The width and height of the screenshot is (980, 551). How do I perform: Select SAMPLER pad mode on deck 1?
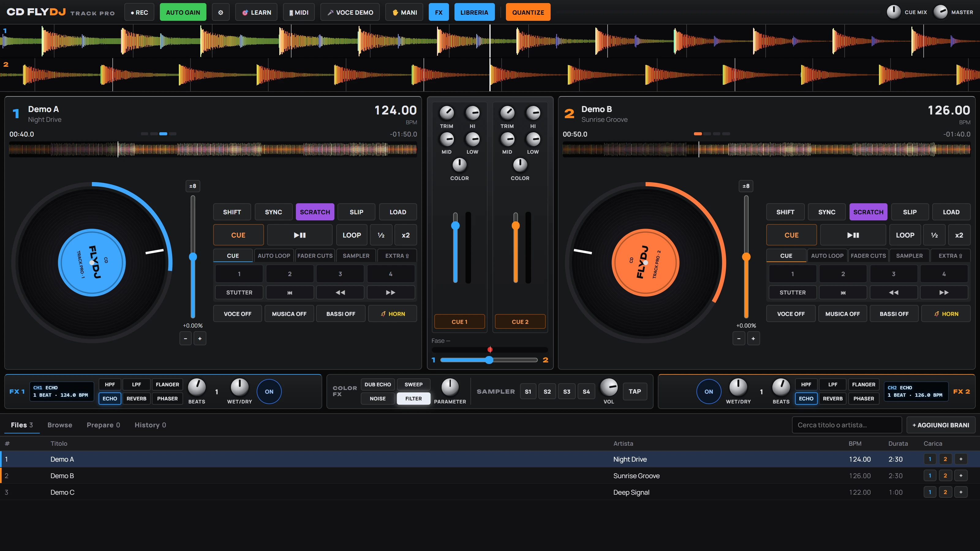point(356,256)
